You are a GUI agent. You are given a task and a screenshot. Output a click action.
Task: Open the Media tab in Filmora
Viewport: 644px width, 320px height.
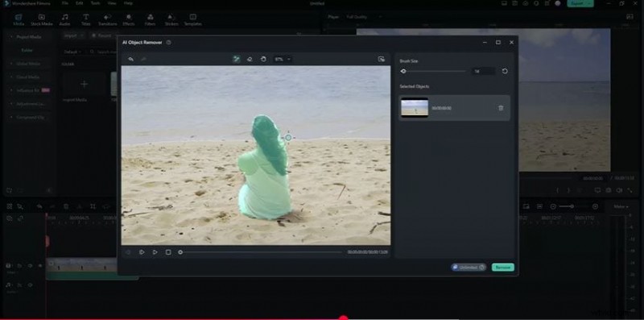(x=19, y=19)
